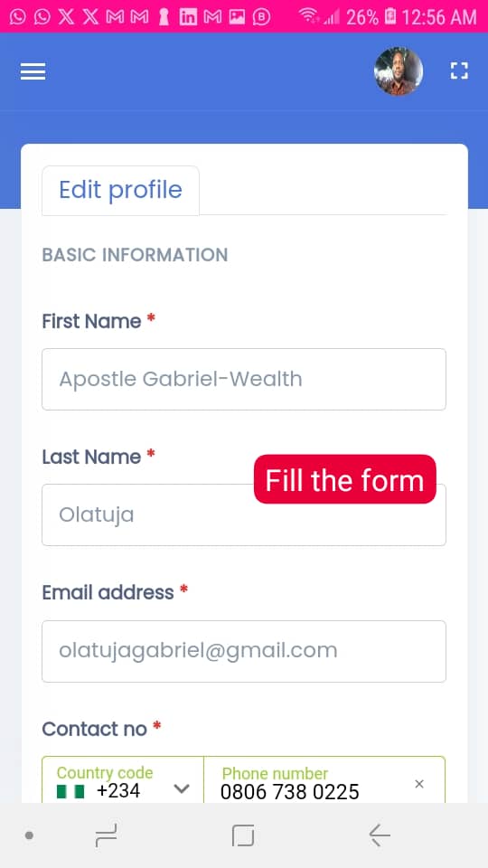Tap the fullscreen toggle icon
Screen dimensions: 488x868
459,71
